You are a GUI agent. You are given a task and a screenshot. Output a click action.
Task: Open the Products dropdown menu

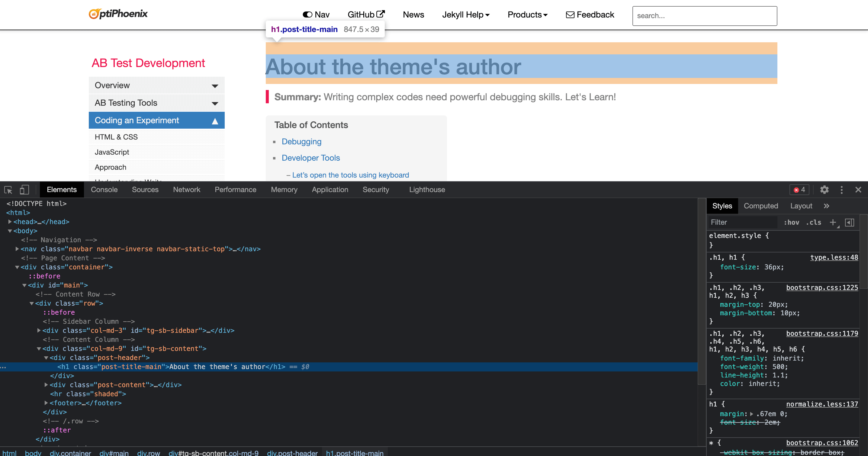point(527,14)
